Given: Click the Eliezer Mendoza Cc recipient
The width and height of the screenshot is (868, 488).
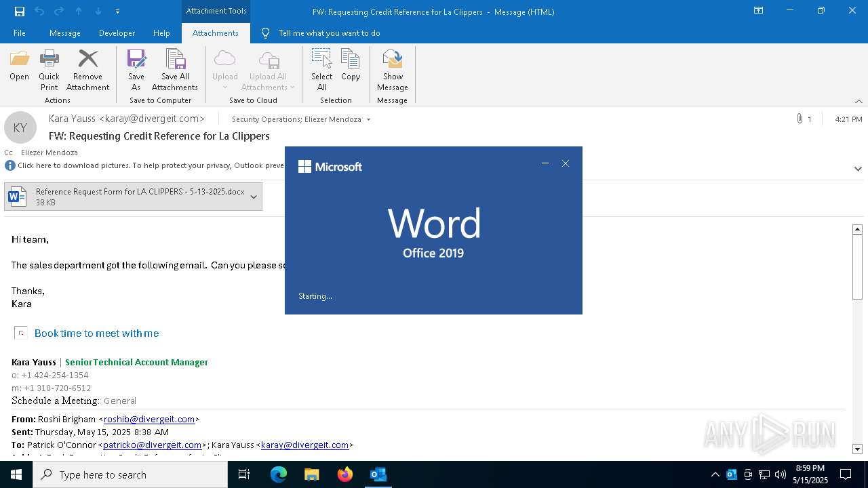Looking at the screenshot, I should point(49,152).
